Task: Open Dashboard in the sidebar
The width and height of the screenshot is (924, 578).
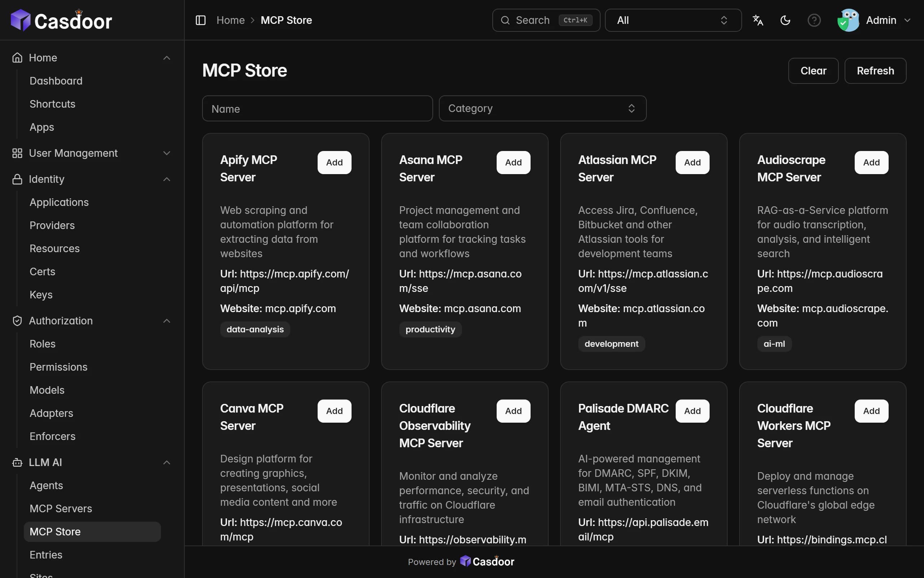Action: click(56, 81)
